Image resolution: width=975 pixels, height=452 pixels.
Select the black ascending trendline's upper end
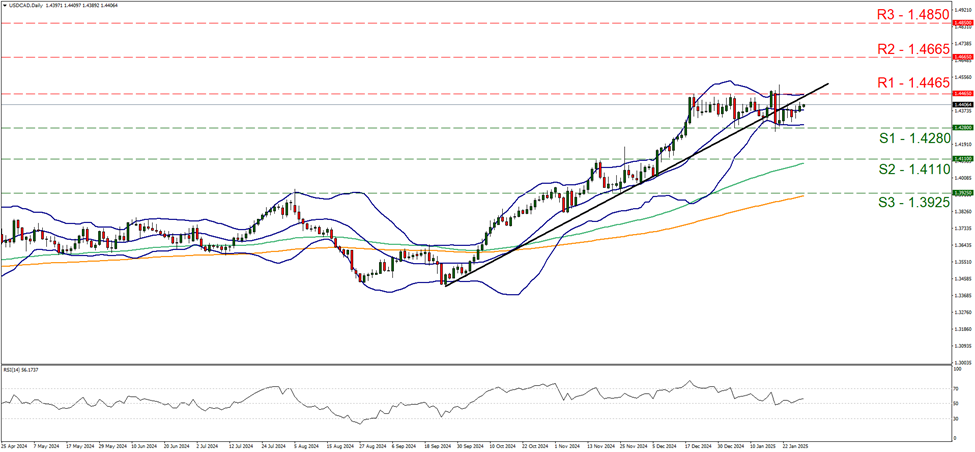pyautogui.click(x=826, y=84)
